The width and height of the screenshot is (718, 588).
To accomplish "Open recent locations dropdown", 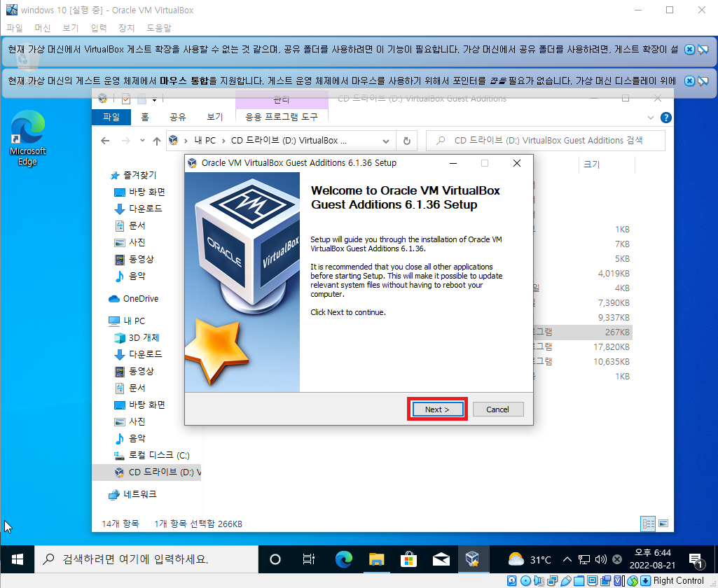I will click(x=142, y=141).
